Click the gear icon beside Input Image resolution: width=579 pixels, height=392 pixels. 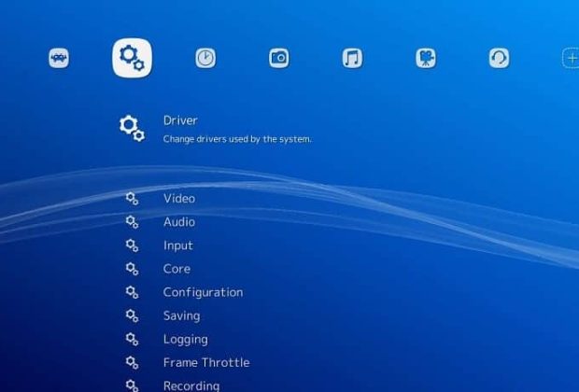point(133,245)
